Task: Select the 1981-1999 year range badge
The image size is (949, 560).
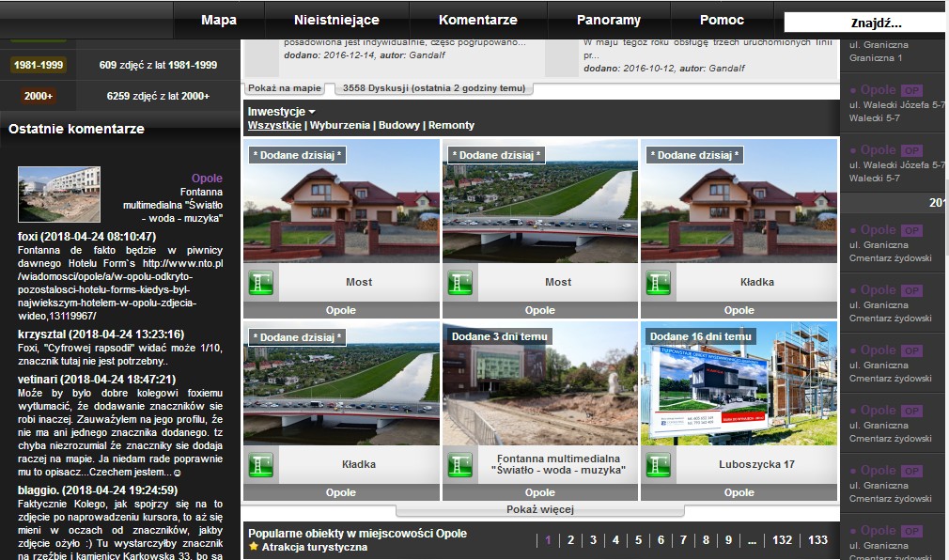Action: click(x=39, y=65)
